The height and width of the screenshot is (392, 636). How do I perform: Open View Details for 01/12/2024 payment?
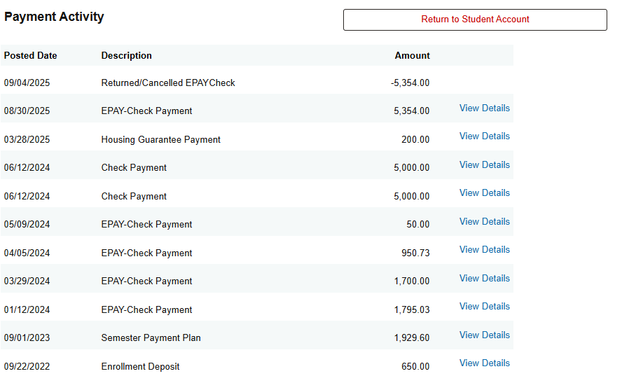(x=484, y=306)
